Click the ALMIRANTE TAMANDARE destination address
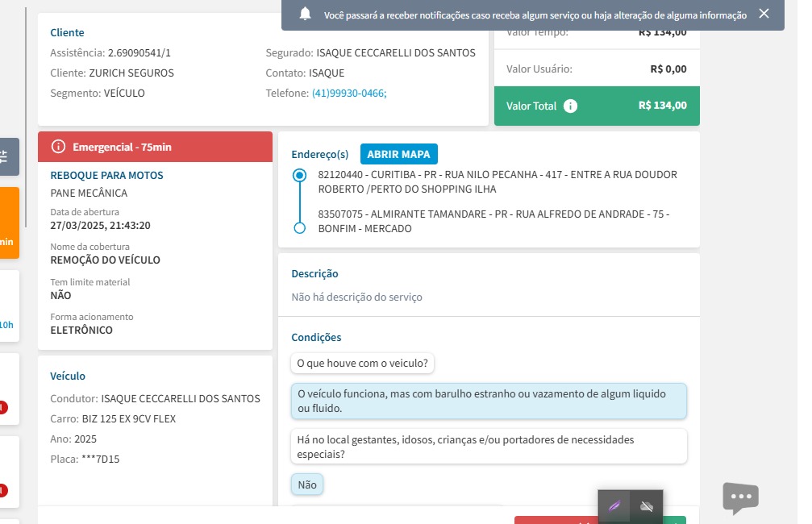Viewport: 812px width, 524px height. (493, 221)
